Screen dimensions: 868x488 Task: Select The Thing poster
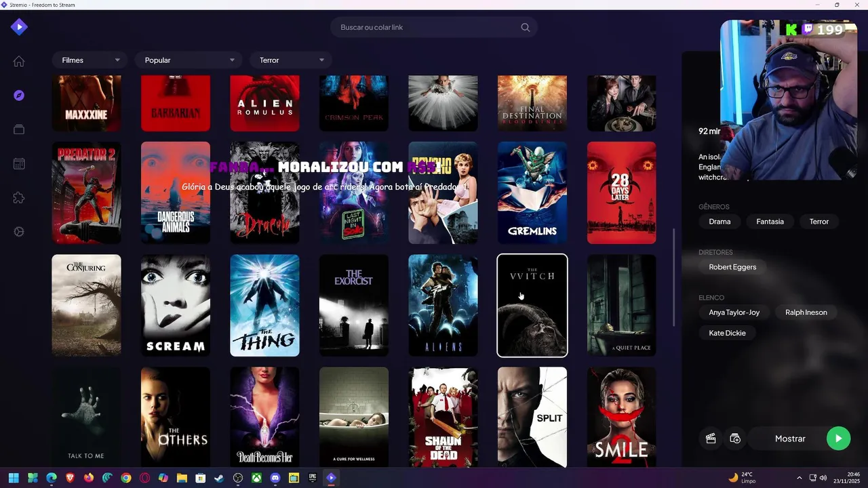tap(264, 305)
